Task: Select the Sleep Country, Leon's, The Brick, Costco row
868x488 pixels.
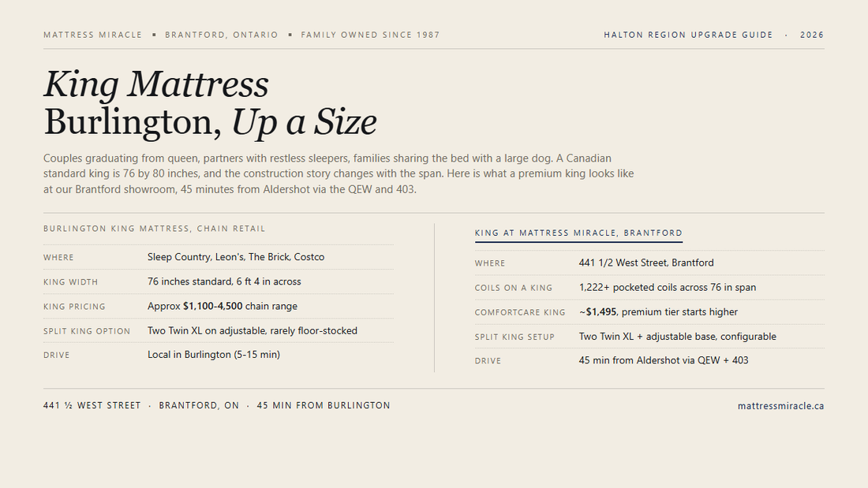Action: [x=219, y=257]
